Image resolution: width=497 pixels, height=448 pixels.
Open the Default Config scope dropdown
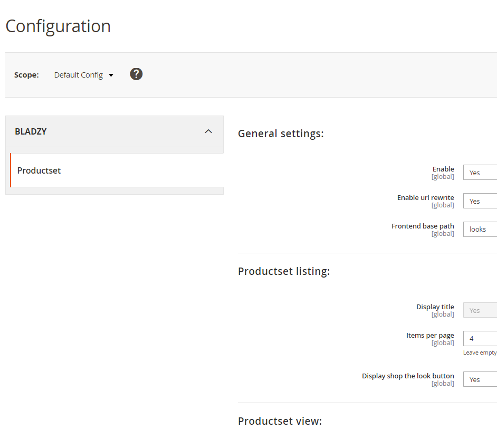[84, 75]
